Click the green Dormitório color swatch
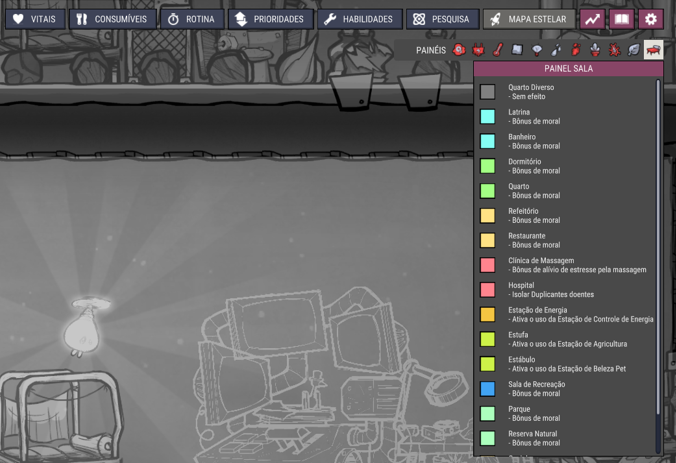Image resolution: width=676 pixels, height=463 pixels. pyautogui.click(x=488, y=166)
